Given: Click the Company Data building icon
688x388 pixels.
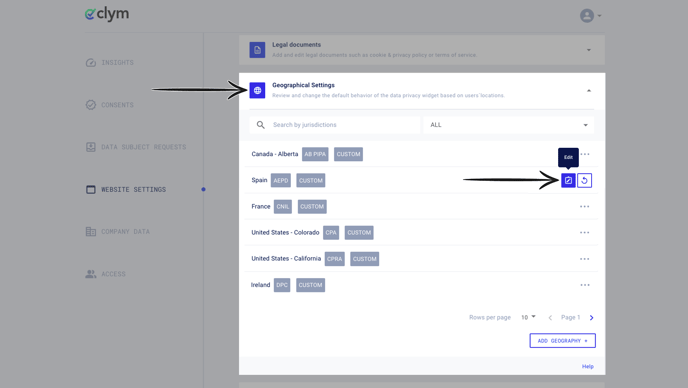Looking at the screenshot, I should click(91, 231).
